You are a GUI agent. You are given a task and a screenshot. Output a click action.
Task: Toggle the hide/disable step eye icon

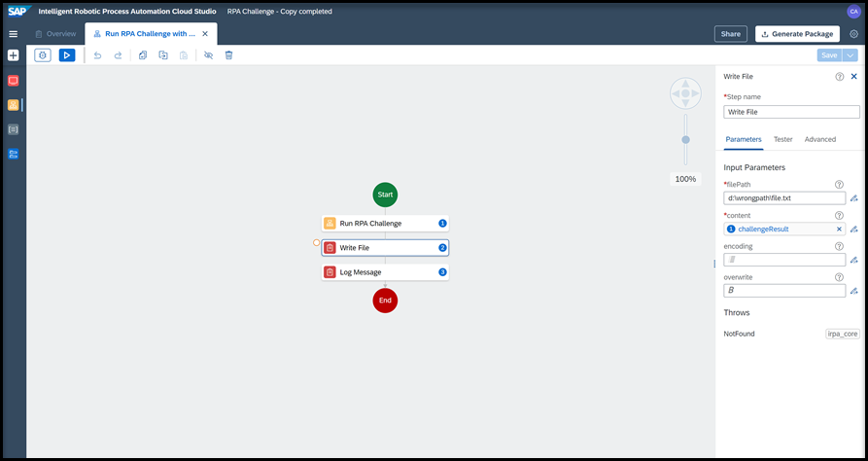click(209, 55)
